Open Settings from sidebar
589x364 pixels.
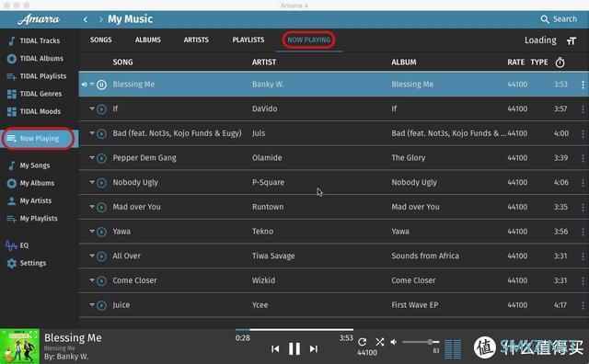click(27, 263)
